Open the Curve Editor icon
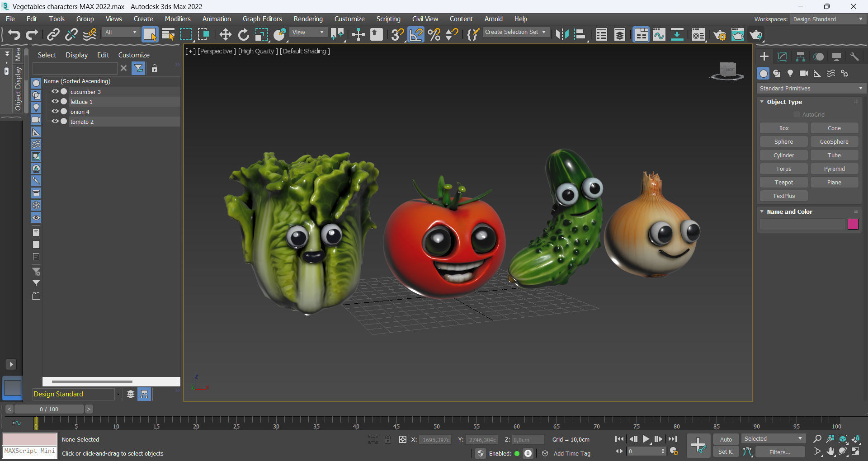This screenshot has height=461, width=868. [x=659, y=34]
